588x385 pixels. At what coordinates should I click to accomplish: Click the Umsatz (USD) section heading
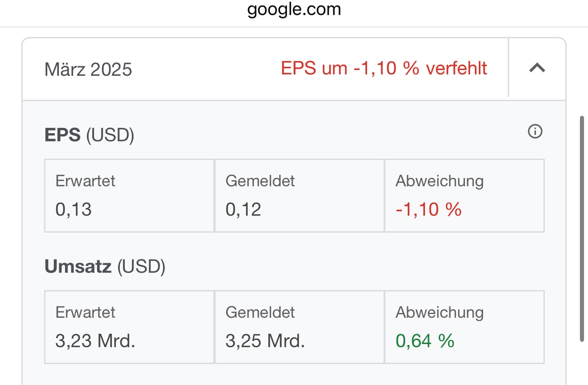click(x=105, y=267)
